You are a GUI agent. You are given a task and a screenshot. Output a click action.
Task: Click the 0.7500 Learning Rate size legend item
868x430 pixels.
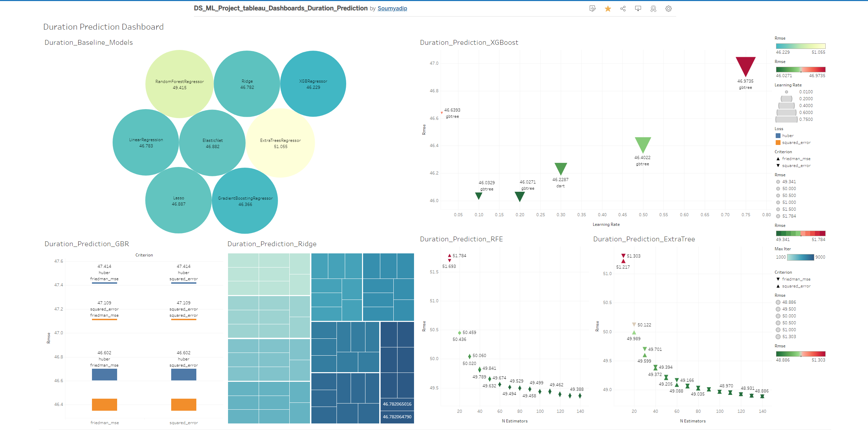[x=786, y=119]
